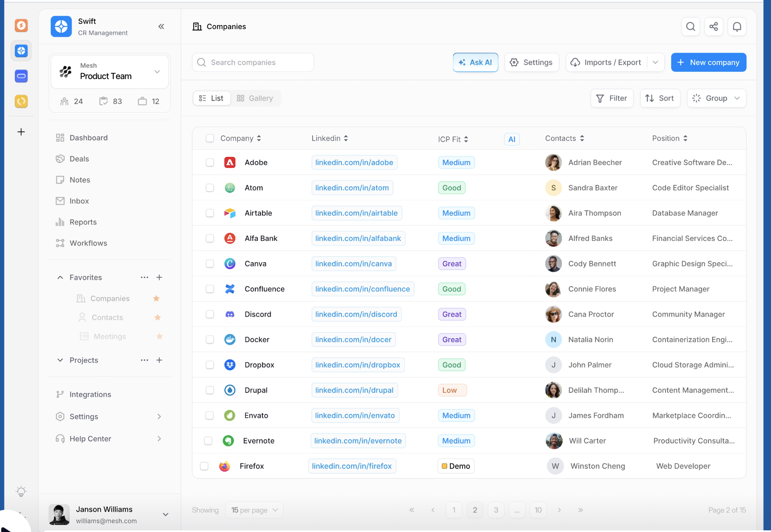
Task: Check the Adobe row checkbox
Action: point(210,163)
